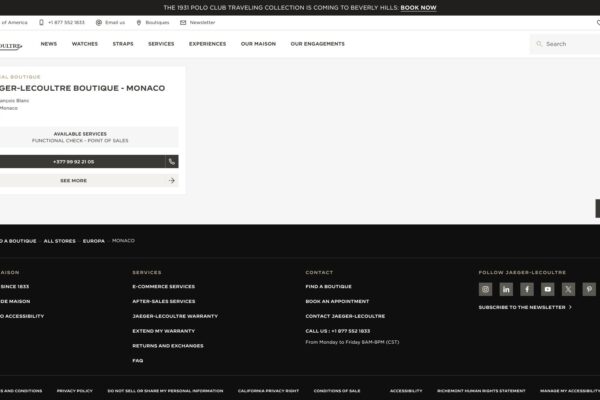Open the Straps menu
The height and width of the screenshot is (400, 600).
pyautogui.click(x=123, y=44)
